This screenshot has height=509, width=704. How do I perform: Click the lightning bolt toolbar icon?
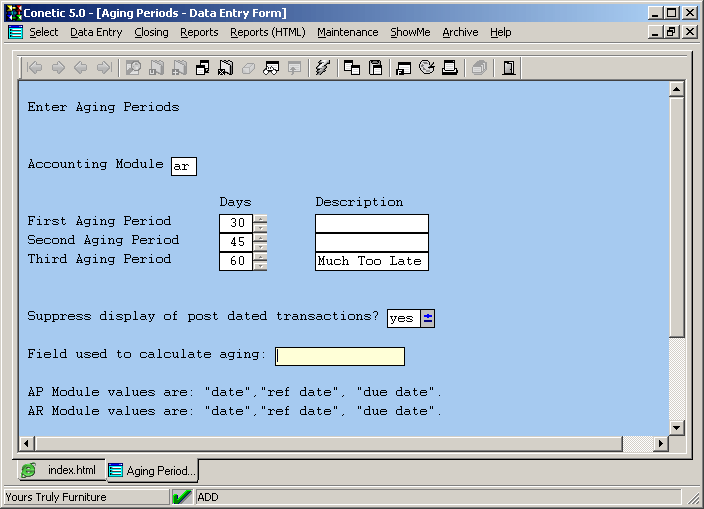[322, 68]
